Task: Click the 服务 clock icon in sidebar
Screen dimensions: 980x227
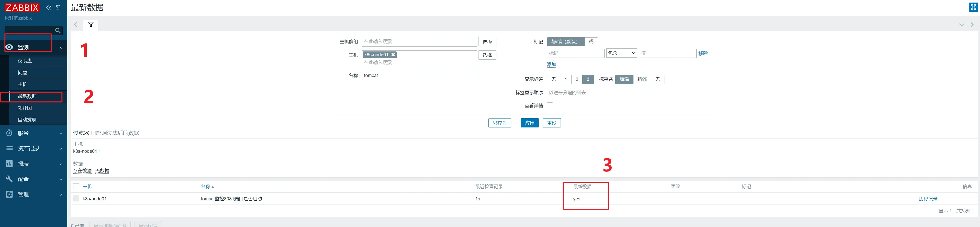Action: coord(9,133)
